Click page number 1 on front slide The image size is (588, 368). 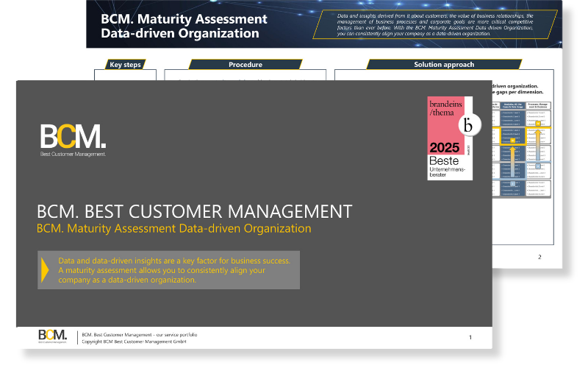470,337
